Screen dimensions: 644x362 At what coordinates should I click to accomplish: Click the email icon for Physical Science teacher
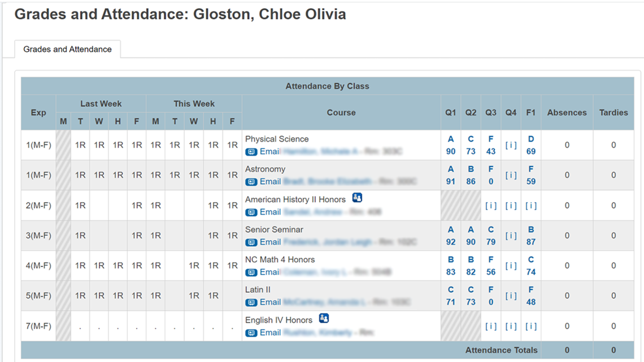pyautogui.click(x=251, y=152)
